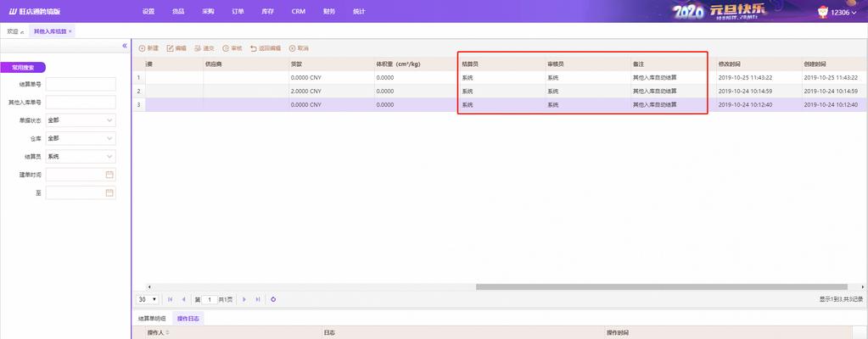Collapse the search sidebar with double-chevron icon
This screenshot has height=339, width=868.
coord(125,46)
